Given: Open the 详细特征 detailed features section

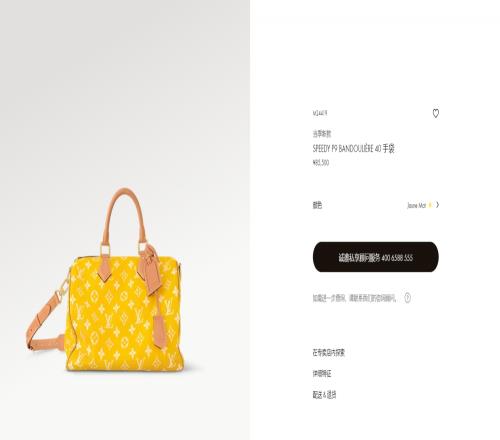Looking at the screenshot, I should (x=322, y=374).
